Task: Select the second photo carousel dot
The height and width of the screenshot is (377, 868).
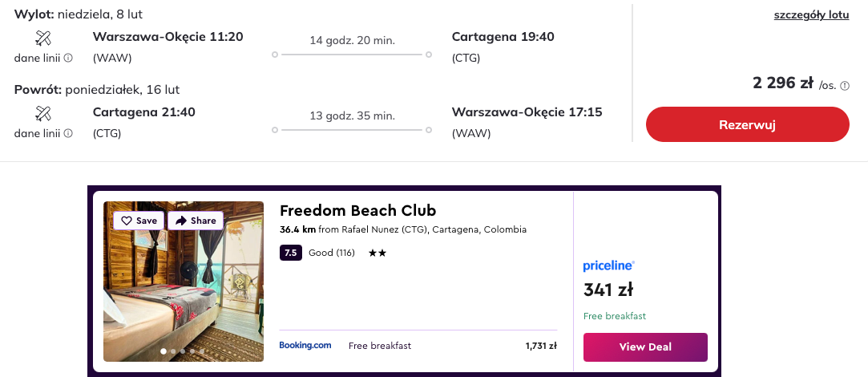Action: [x=173, y=351]
